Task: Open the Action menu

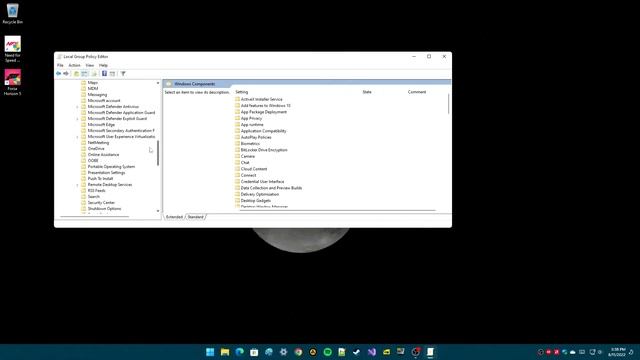Action: (74, 65)
